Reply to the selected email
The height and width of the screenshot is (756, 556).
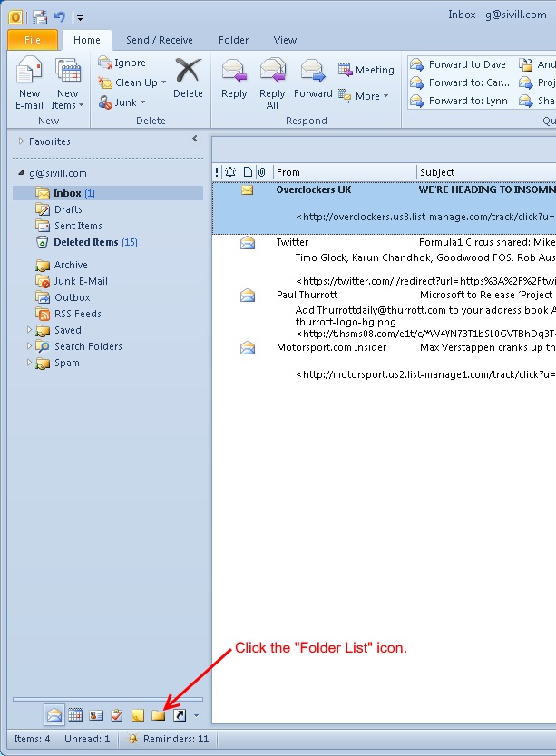point(234,78)
